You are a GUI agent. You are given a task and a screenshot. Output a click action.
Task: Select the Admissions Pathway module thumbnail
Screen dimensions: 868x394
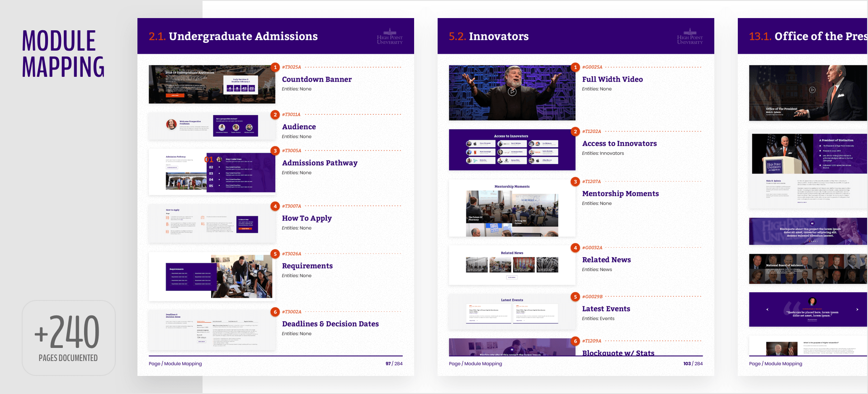point(212,172)
